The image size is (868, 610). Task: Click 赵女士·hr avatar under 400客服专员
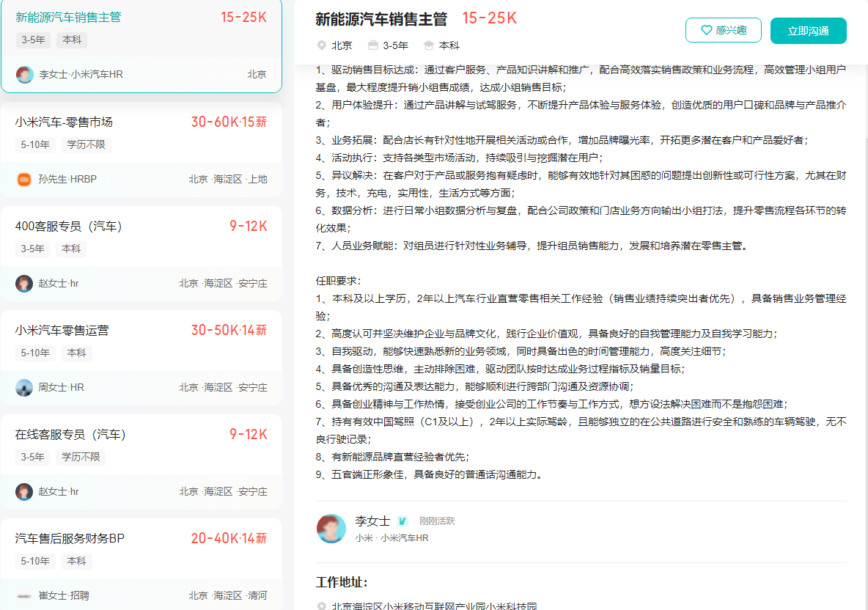coord(23,284)
